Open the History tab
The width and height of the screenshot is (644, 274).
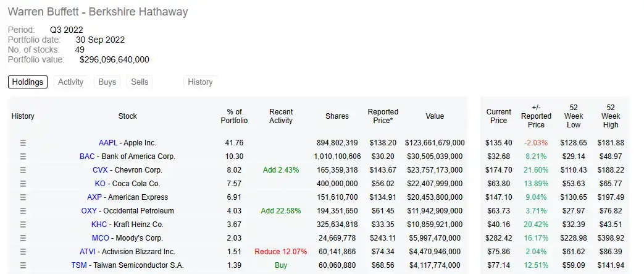point(200,82)
